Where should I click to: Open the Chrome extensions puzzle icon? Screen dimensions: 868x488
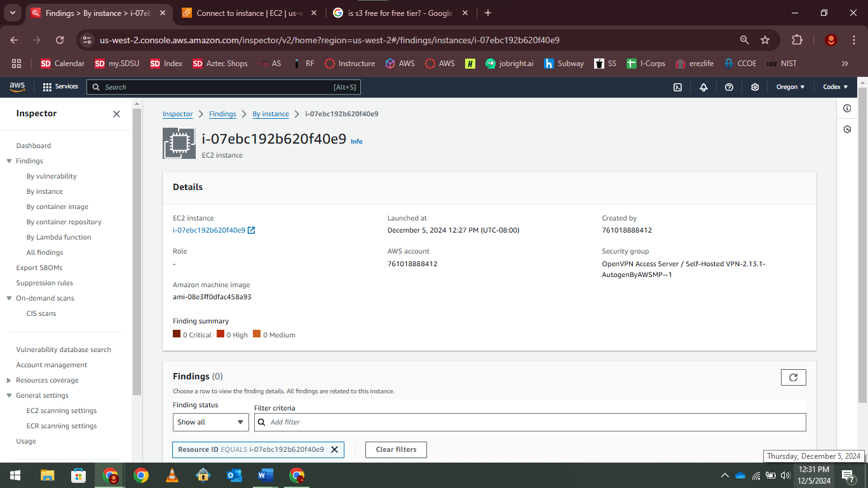(796, 39)
